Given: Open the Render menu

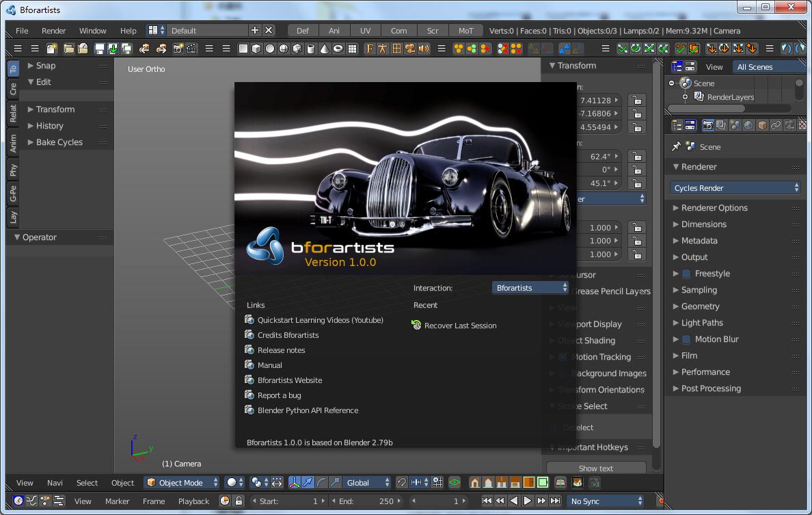Looking at the screenshot, I should (x=54, y=31).
